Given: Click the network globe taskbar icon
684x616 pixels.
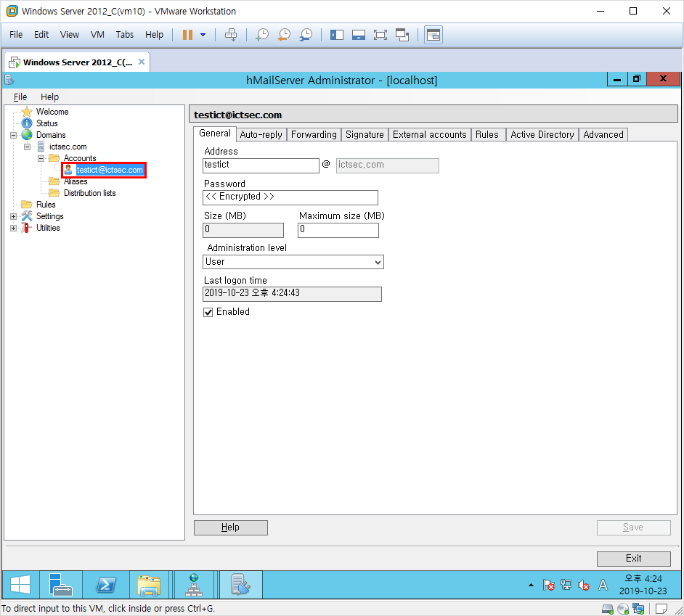Looking at the screenshot, I should [x=194, y=585].
